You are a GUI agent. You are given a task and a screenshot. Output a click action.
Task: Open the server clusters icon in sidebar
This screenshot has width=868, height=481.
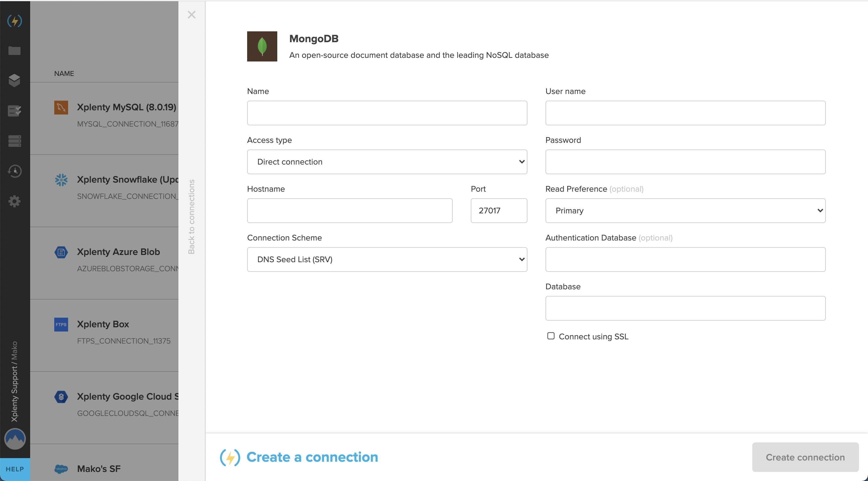coord(14,141)
